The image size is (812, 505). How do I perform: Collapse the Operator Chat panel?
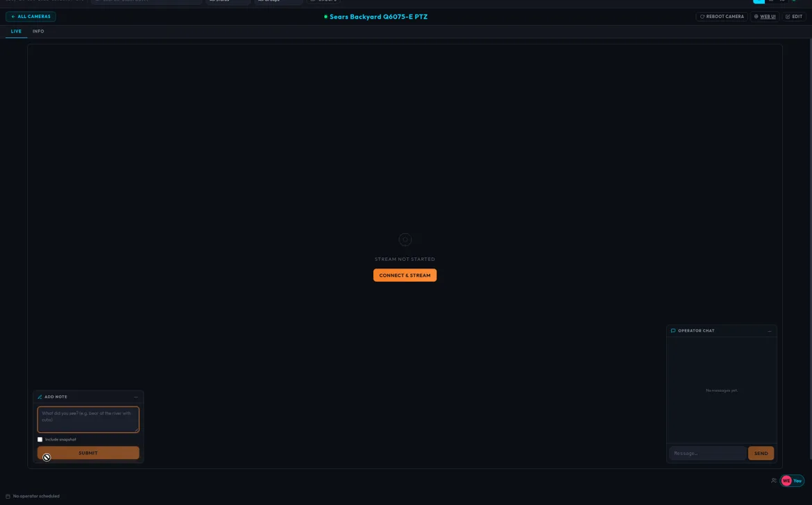tap(770, 331)
